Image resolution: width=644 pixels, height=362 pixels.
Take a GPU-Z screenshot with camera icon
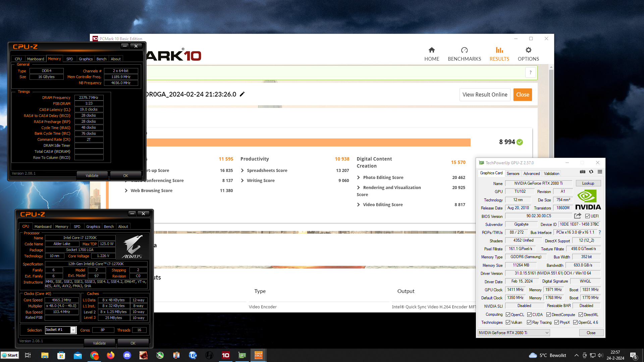[583, 172]
